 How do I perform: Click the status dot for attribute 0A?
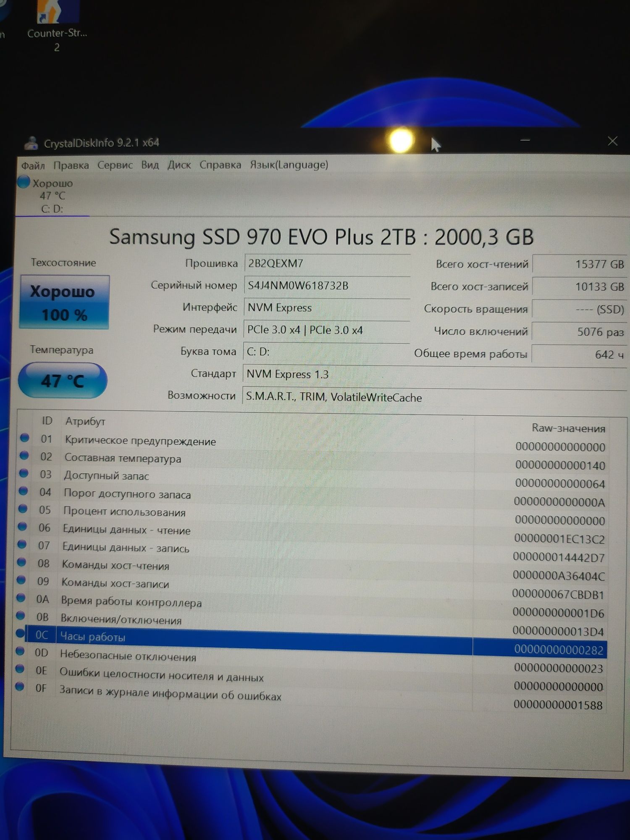21,598
